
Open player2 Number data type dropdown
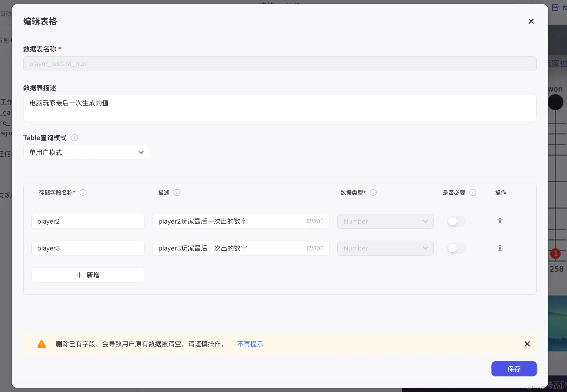[385, 221]
